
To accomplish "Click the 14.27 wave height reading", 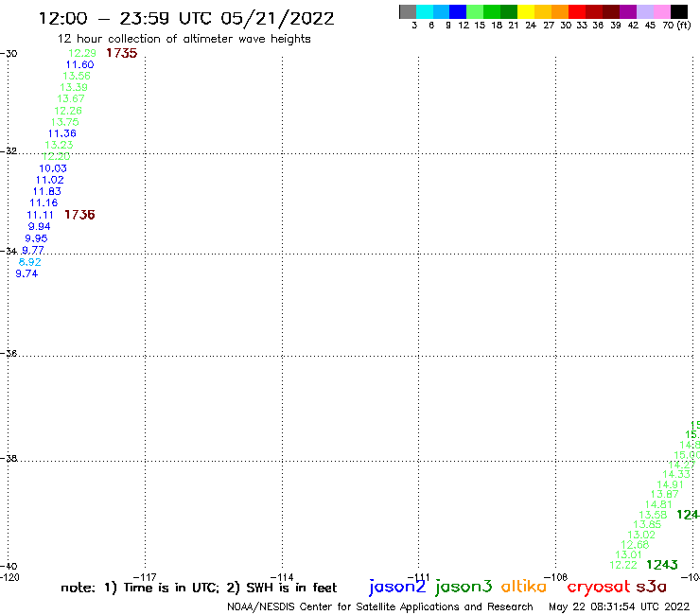I will (682, 465).
